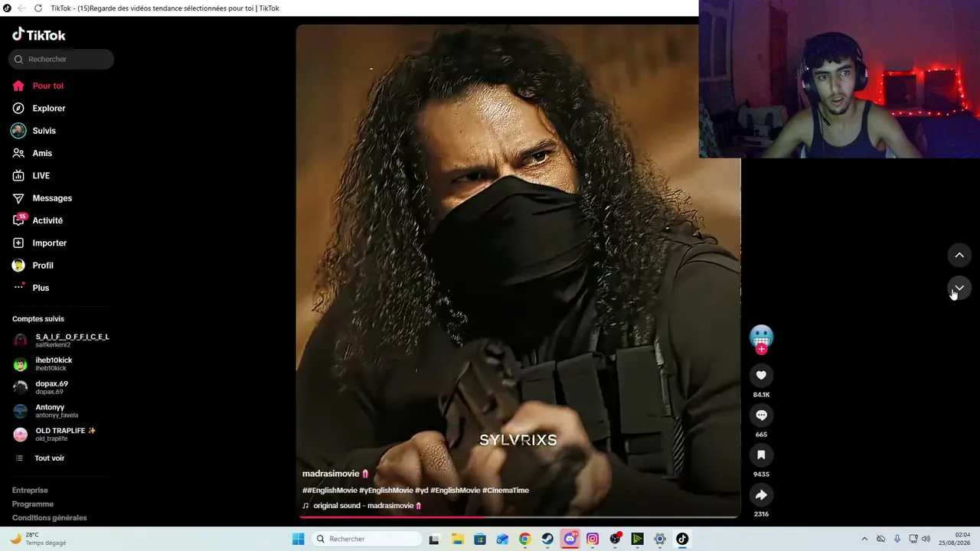Image resolution: width=980 pixels, height=551 pixels.
Task: Open Windows Settings from the taskbar
Action: pyautogui.click(x=660, y=539)
